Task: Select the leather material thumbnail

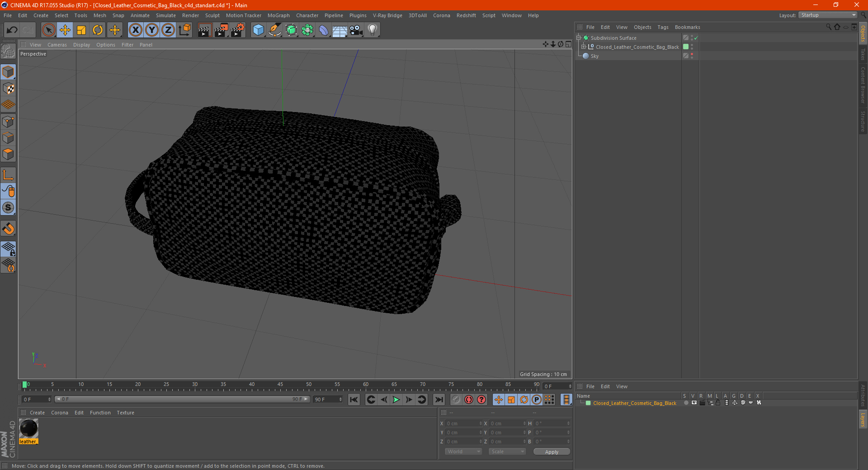Action: [x=28, y=428]
